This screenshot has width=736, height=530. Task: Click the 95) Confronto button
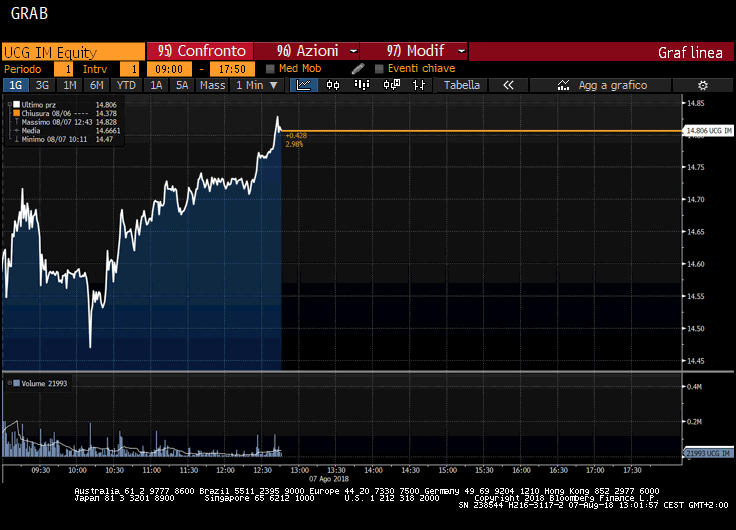[x=200, y=51]
